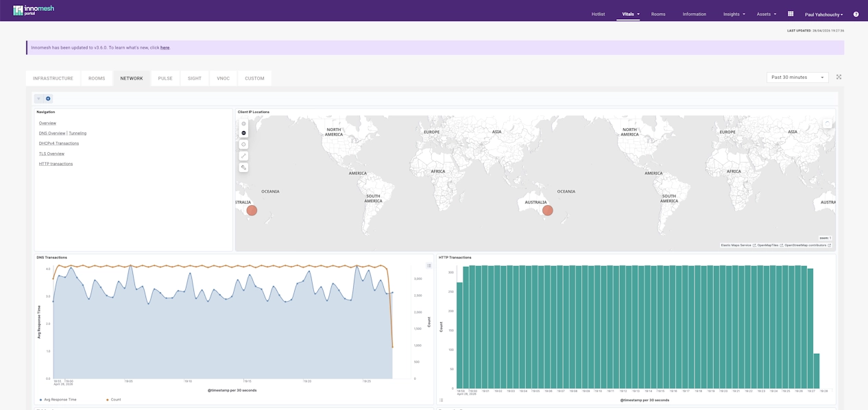Click the Navigation panel title

46,112
